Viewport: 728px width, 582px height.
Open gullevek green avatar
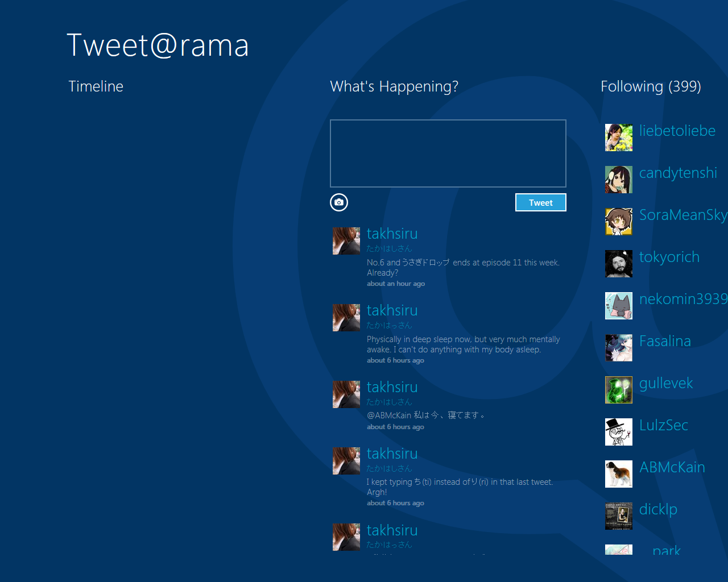[x=619, y=390]
